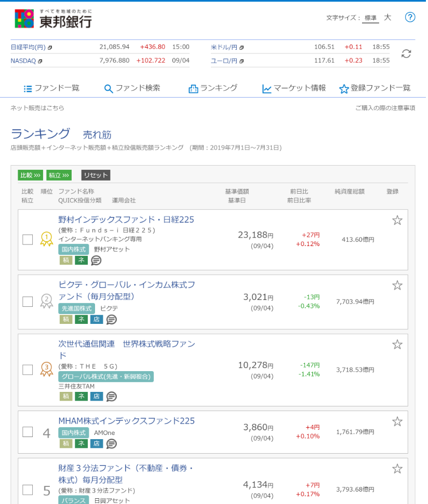The image size is (428, 504).
Task: Click 国内株式 tag on MHAM fund
Action: pyautogui.click(x=74, y=433)
